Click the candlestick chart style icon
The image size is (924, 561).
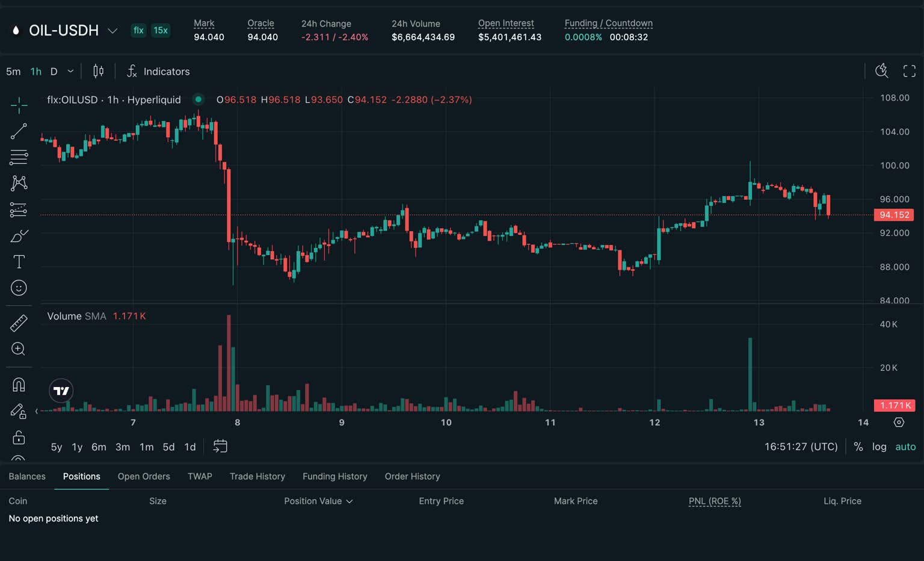[x=98, y=72]
